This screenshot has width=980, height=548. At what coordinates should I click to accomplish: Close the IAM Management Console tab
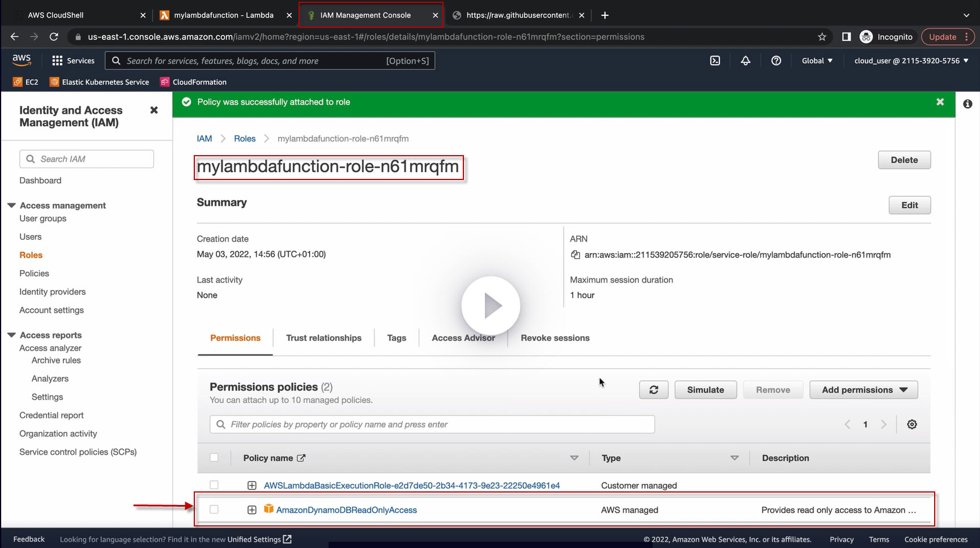point(435,15)
